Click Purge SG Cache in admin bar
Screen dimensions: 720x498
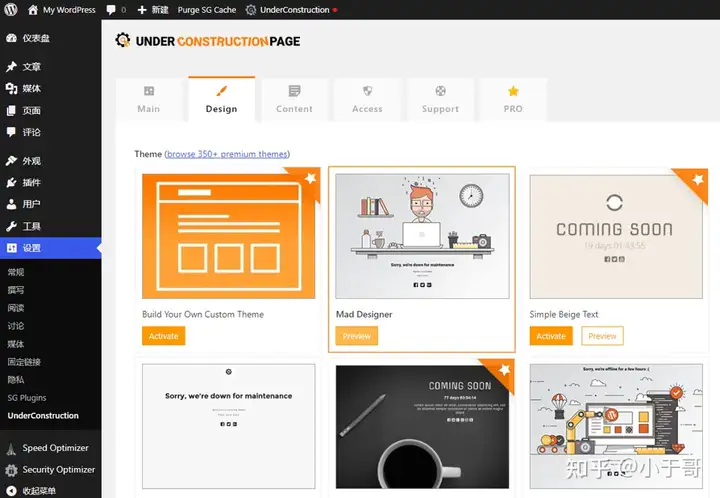[x=207, y=10]
